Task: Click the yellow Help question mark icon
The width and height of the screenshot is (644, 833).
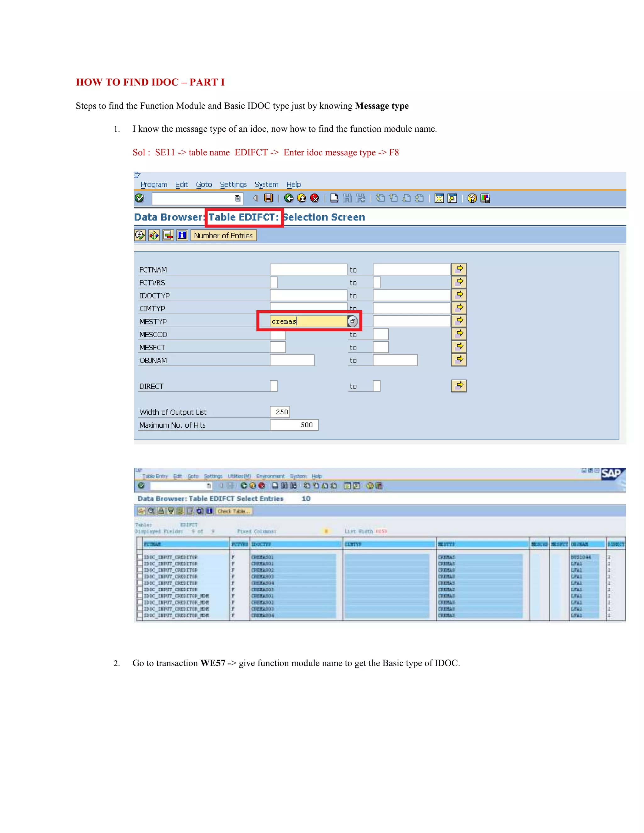Action: [472, 198]
